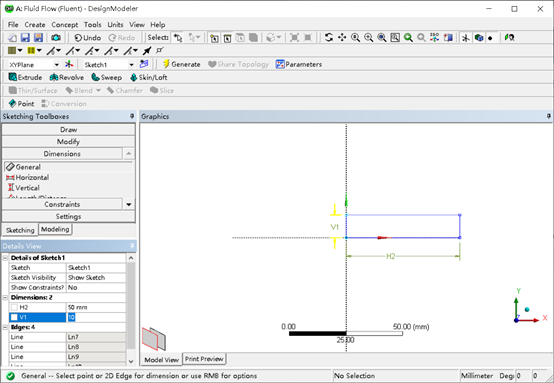Set the ISO isometric view
Viewport: 554px width, 383px height.
(435, 37)
